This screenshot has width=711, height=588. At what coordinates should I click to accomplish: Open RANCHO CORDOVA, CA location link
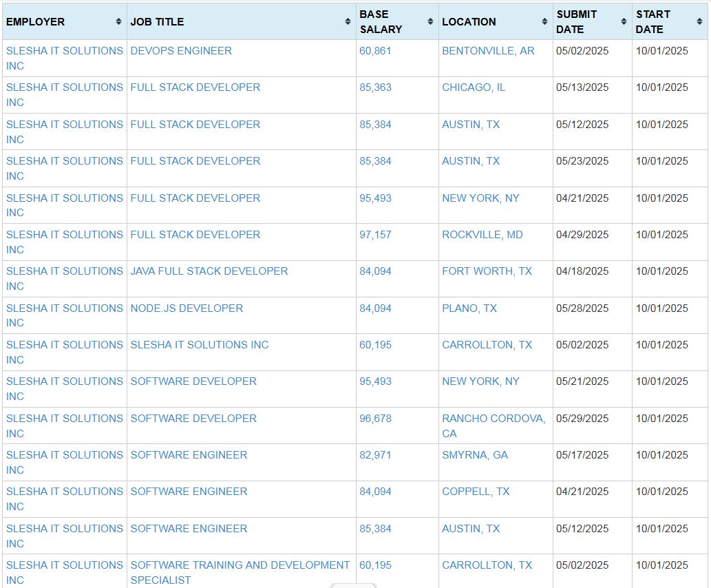(x=494, y=426)
